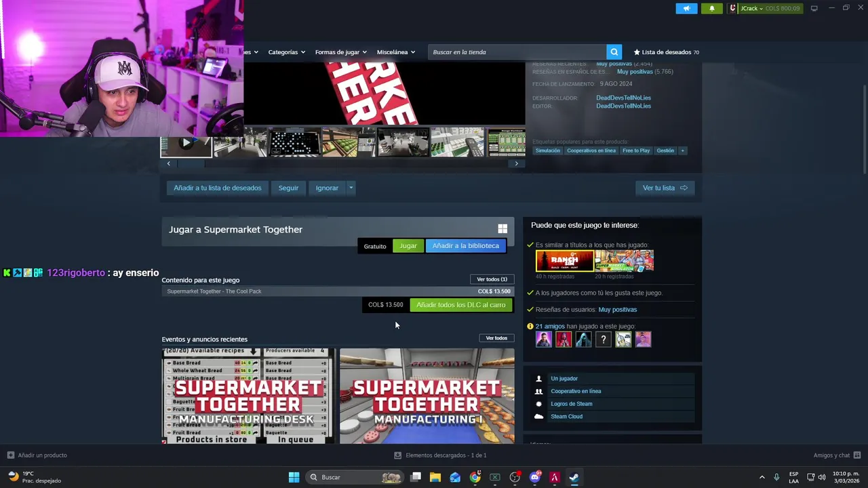868x488 pixels.
Task: Select the Simulación tag
Action: pos(547,150)
